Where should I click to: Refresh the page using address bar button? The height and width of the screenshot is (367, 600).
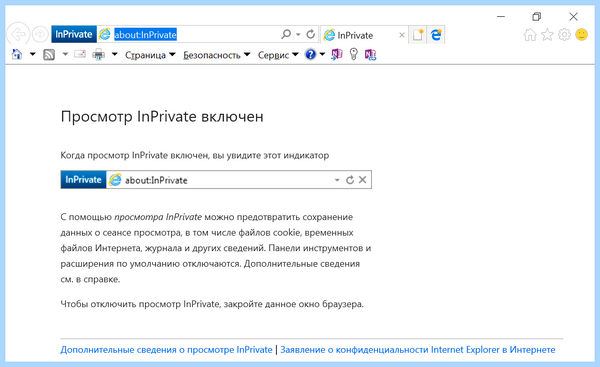[311, 34]
